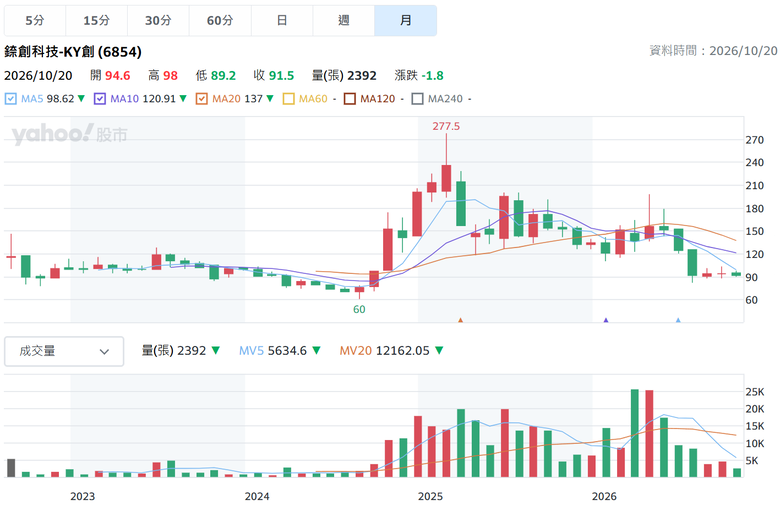Enable the MA60 moving average checkbox
This screenshot has width=780, height=517.
pos(289,99)
